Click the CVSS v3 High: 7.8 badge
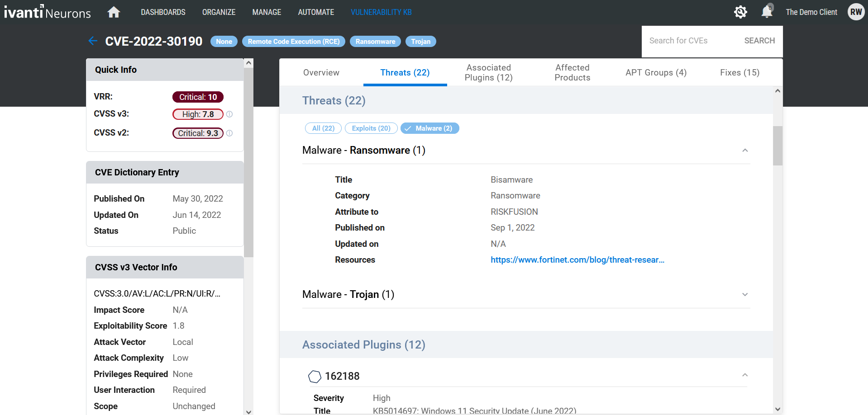This screenshot has width=868, height=415. pyautogui.click(x=198, y=114)
